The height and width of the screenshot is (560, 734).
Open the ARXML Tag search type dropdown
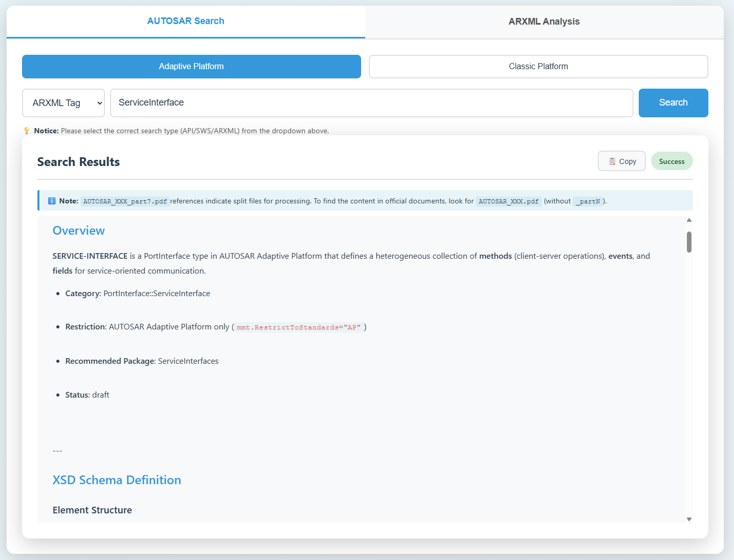click(x=64, y=103)
